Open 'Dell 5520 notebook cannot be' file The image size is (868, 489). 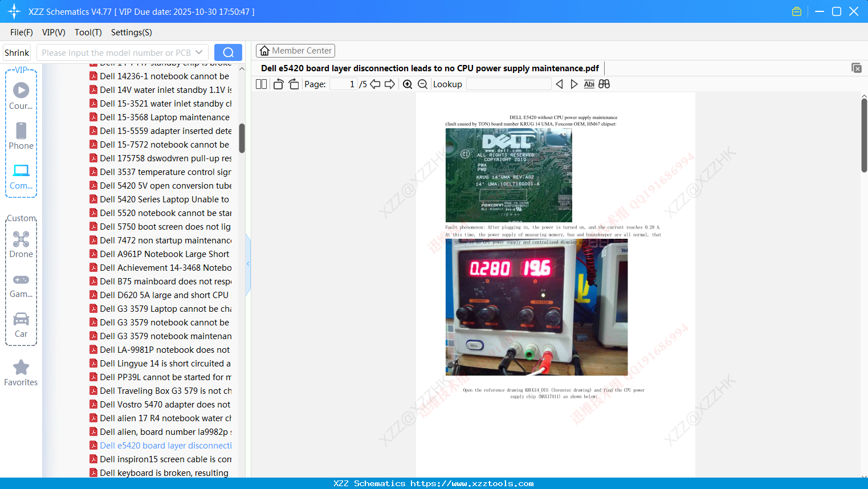(160, 213)
